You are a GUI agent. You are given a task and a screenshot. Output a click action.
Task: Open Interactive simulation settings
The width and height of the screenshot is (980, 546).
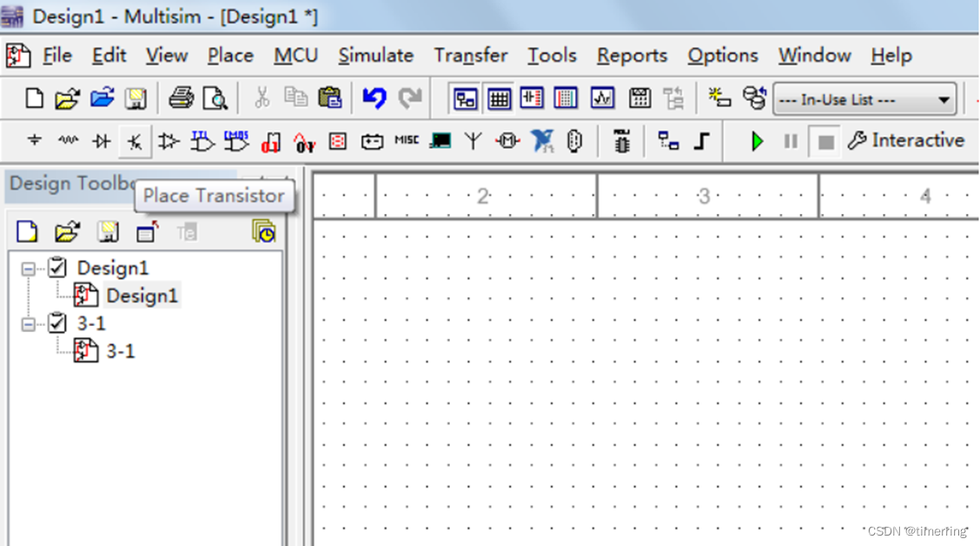pos(906,141)
